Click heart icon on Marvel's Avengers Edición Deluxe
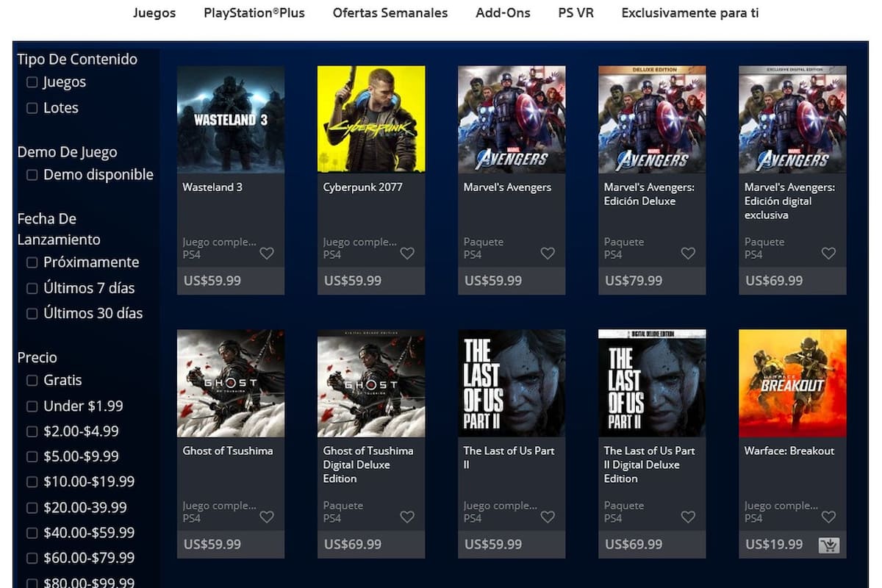 pos(688,253)
